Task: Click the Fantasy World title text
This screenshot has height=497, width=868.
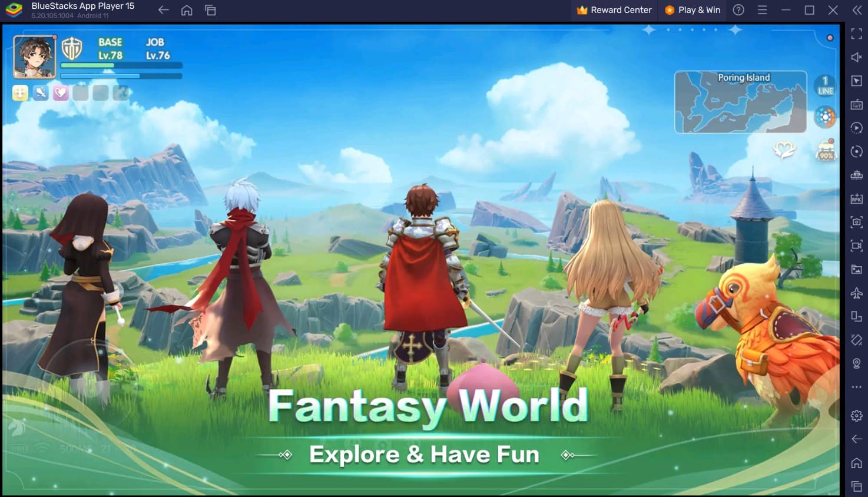Action: [x=428, y=406]
